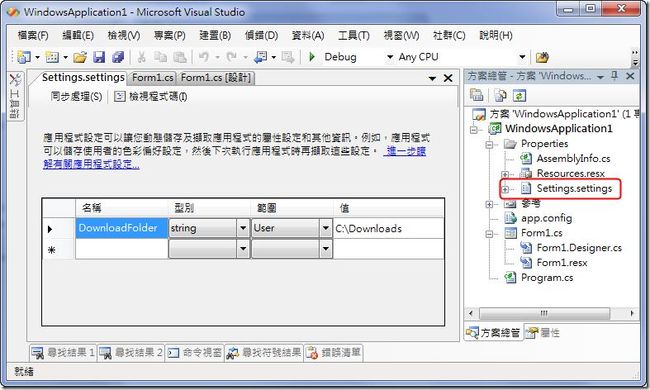650x390 pixels.
Task: Open the scope dropdown in the new row
Action: coord(326,249)
